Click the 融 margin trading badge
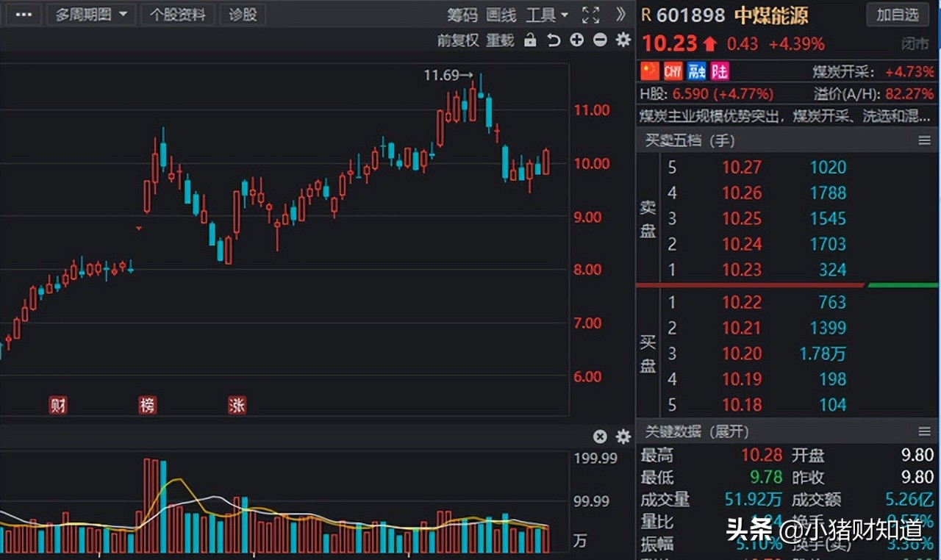 [695, 71]
